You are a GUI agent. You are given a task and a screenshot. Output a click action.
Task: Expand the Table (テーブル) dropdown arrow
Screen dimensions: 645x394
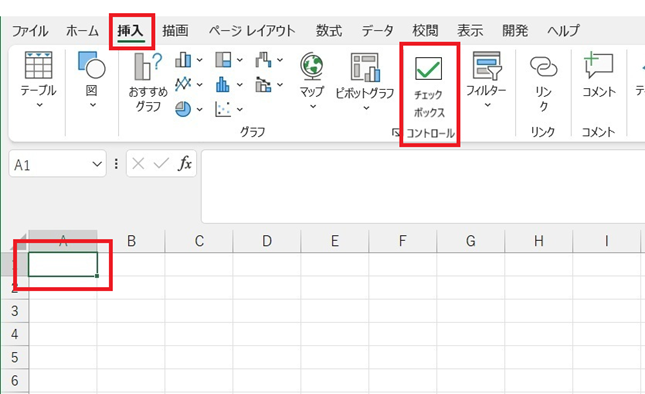tap(39, 105)
